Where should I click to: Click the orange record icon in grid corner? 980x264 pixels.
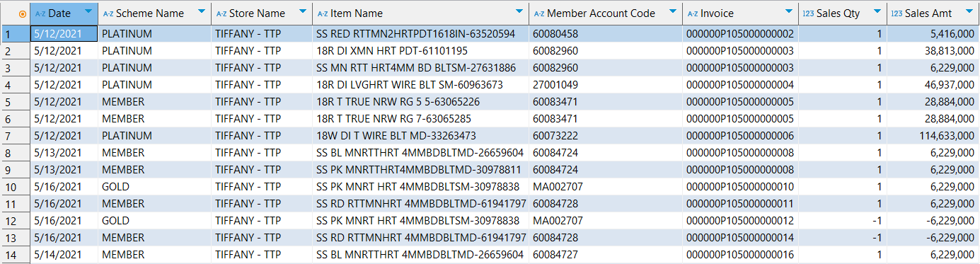tap(22, 14)
